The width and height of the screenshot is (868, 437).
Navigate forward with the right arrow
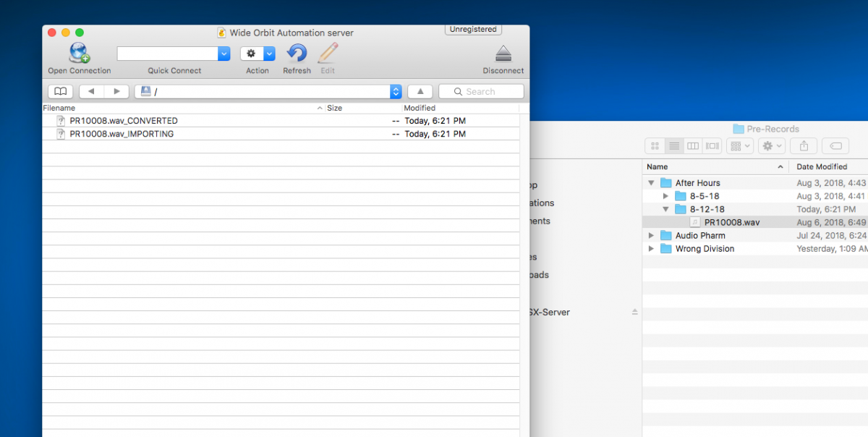click(x=116, y=91)
